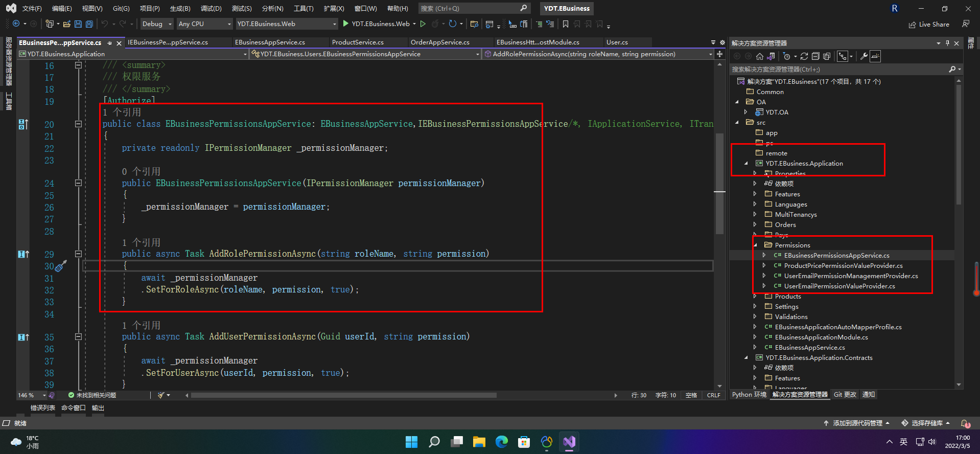Expand the Orders folder in tree
The height and width of the screenshot is (454, 980).
pos(755,225)
